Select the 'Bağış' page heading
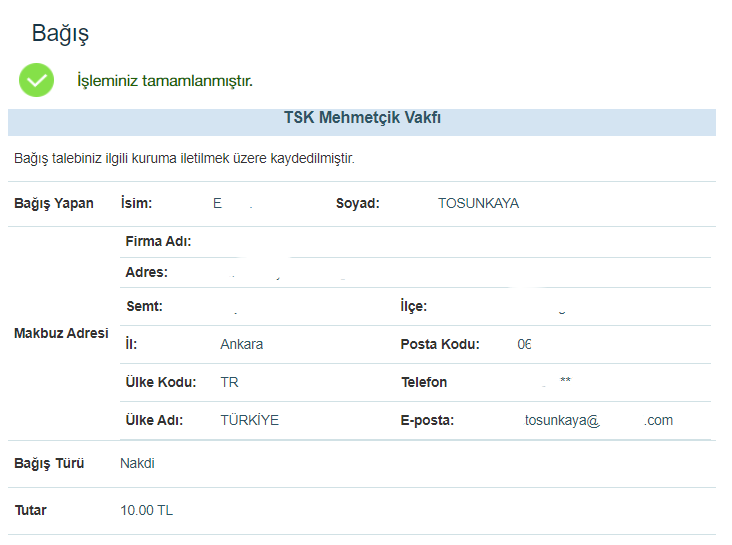This screenshot has width=732, height=545. click(60, 34)
